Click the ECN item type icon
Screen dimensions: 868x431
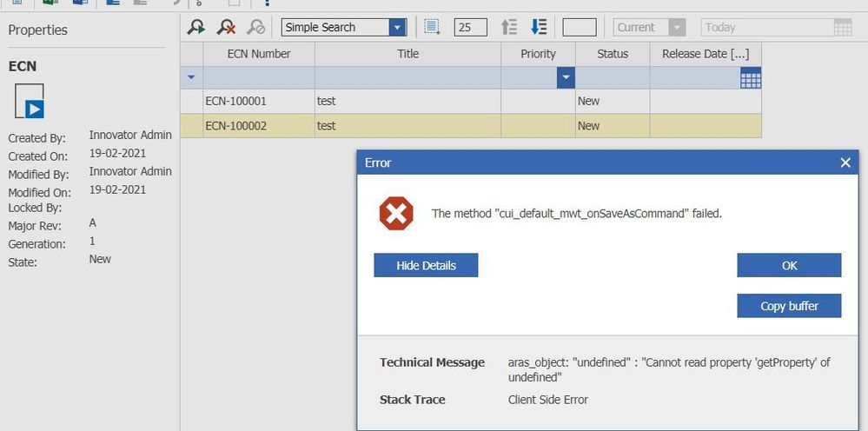click(x=29, y=102)
